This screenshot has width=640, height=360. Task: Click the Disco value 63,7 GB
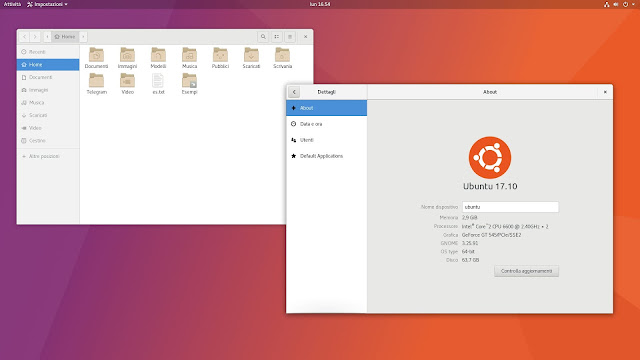[470, 260]
